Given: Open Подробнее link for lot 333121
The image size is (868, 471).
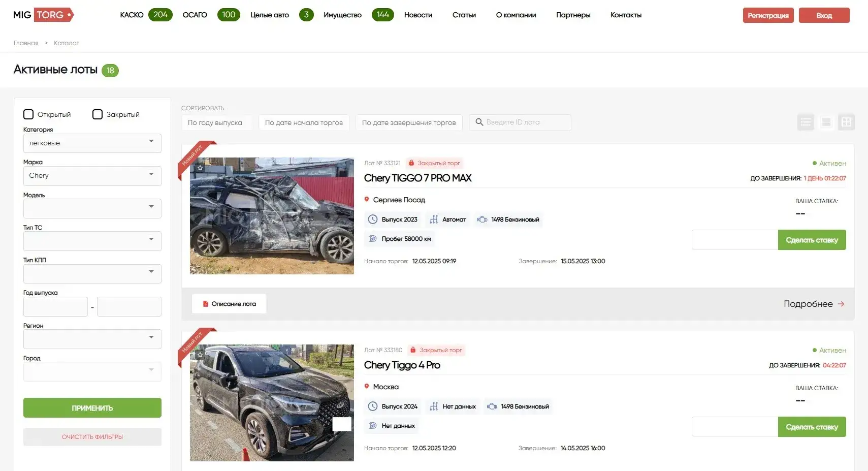Looking at the screenshot, I should click(x=814, y=304).
